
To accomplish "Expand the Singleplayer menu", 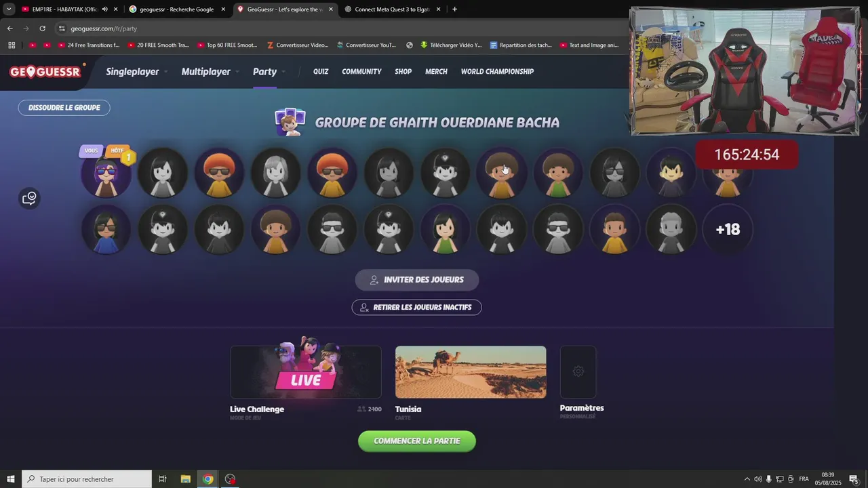I will 136,72.
